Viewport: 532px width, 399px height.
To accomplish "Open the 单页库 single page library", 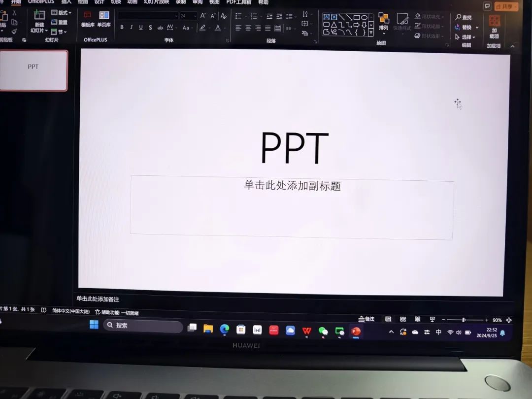I will [104, 19].
